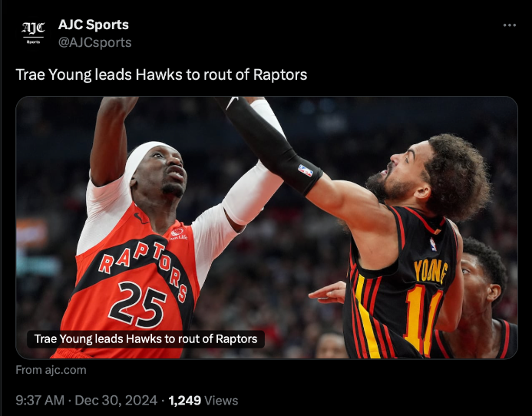
Task: Click the Hawks player in the background
Action: coord(482,299)
